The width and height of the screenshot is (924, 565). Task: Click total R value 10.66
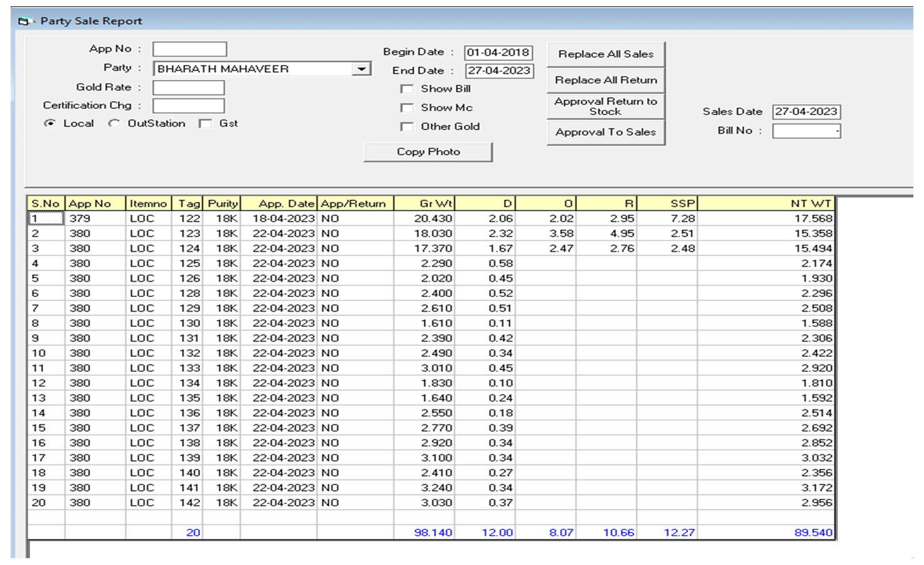[x=606, y=533]
